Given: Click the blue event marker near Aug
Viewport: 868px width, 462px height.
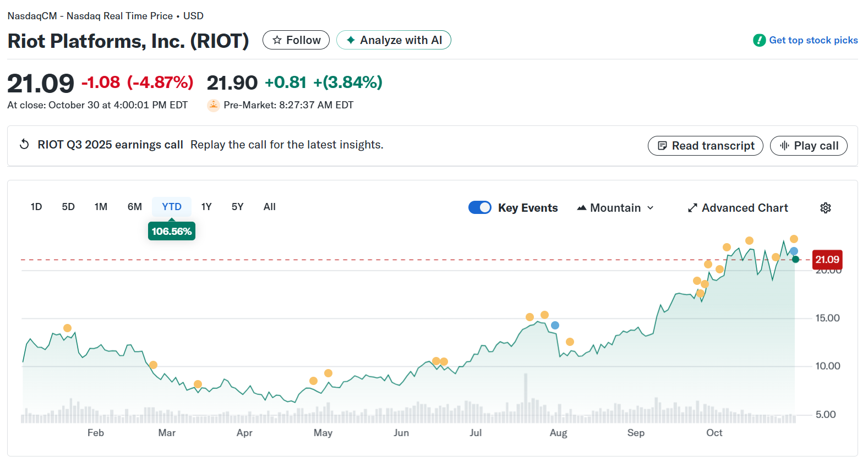Looking at the screenshot, I should [x=555, y=326].
